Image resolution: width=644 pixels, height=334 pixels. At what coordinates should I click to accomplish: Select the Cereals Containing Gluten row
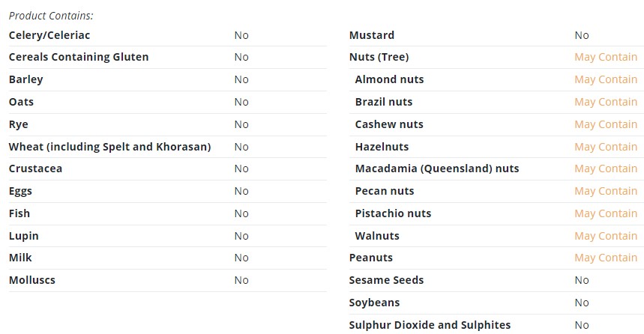[168, 57]
